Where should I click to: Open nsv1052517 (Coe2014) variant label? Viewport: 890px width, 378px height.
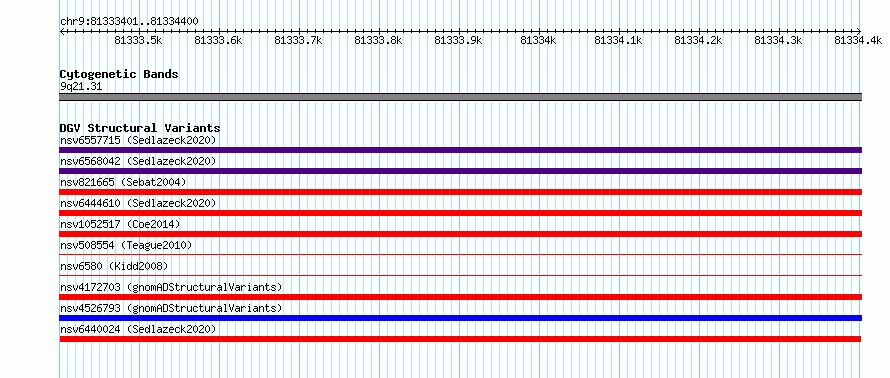pyautogui.click(x=120, y=224)
